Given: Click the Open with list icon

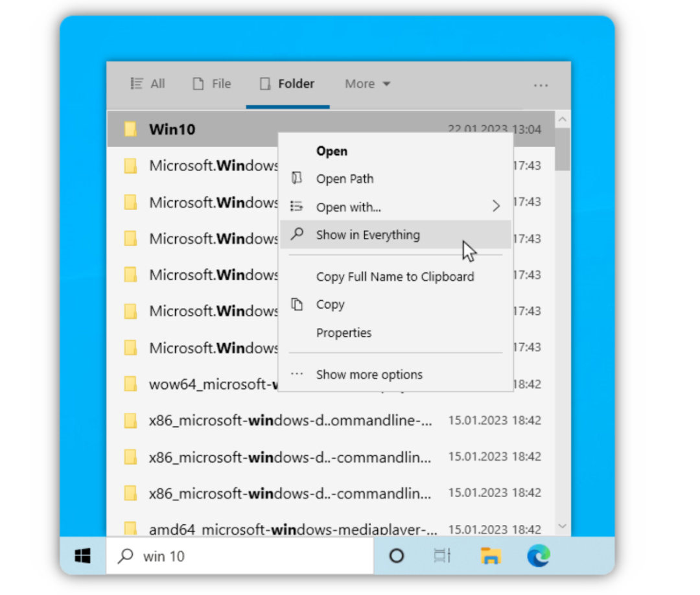Looking at the screenshot, I should coord(297,206).
